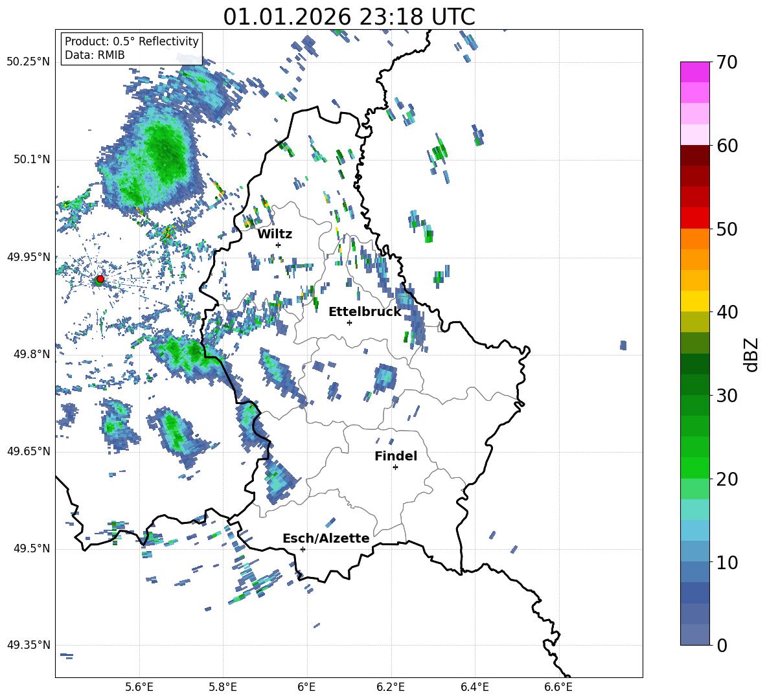
Task: Click the 49.65°N latitude label
Action: (x=29, y=451)
